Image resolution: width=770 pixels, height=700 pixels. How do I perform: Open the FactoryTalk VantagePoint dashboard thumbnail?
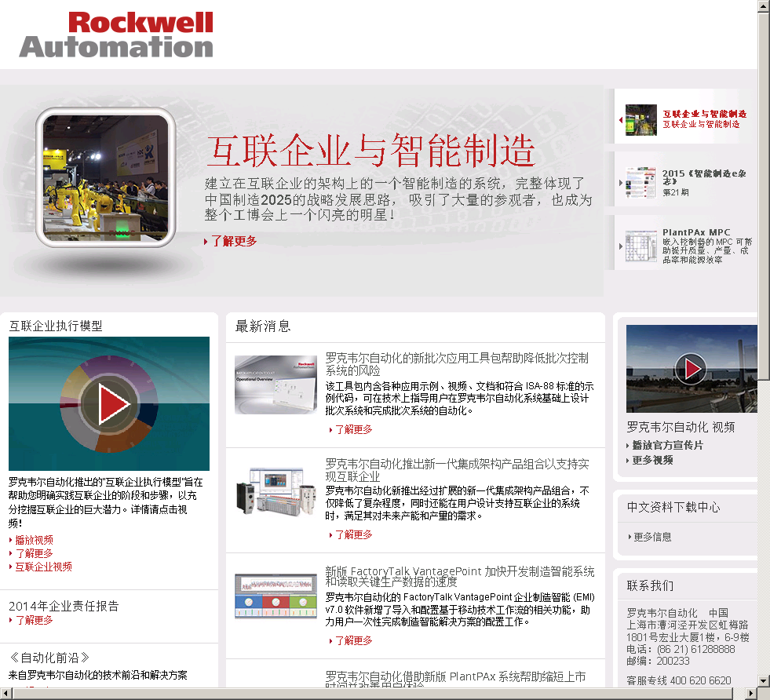(276, 596)
